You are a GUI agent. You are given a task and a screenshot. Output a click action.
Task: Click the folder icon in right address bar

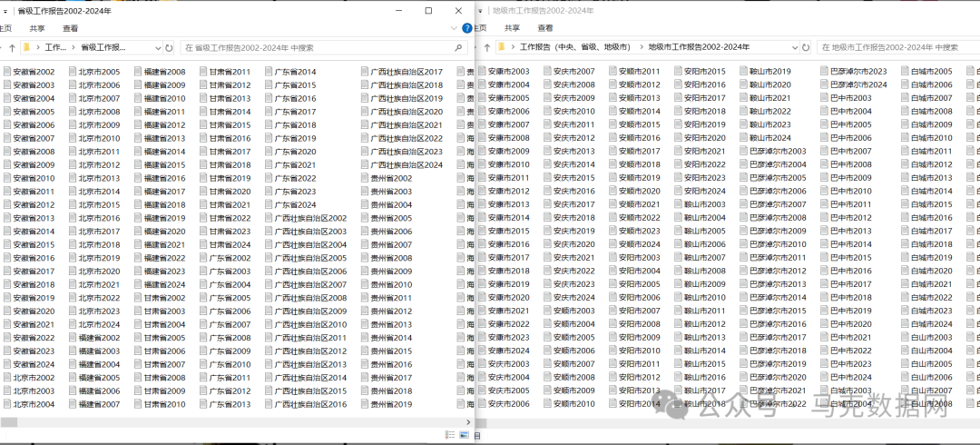pos(502,47)
